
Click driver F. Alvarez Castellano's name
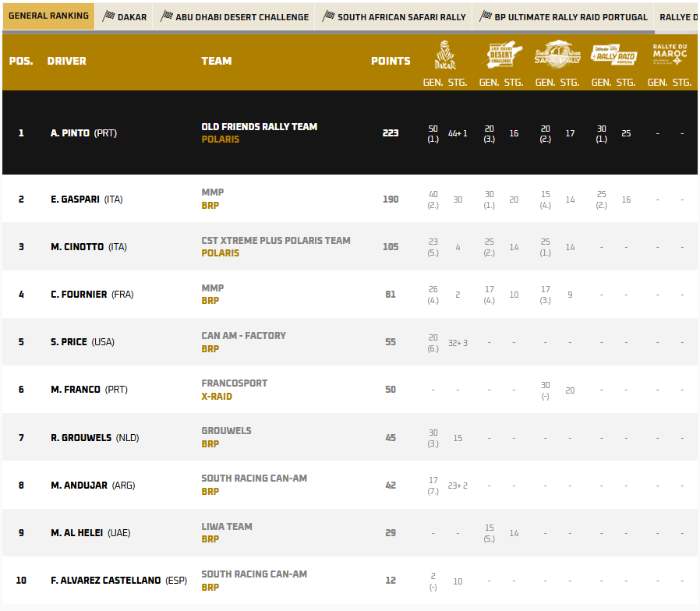pos(105,581)
